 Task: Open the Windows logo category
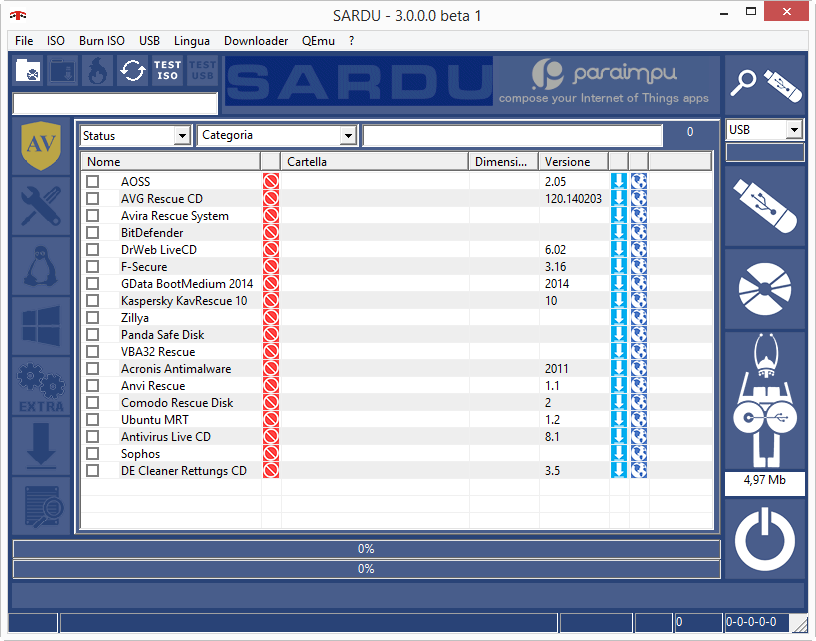click(41, 326)
